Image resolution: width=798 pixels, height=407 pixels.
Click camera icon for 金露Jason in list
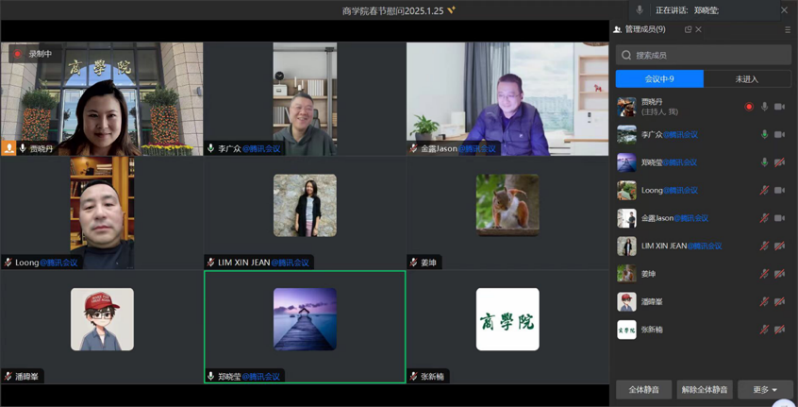coord(780,218)
